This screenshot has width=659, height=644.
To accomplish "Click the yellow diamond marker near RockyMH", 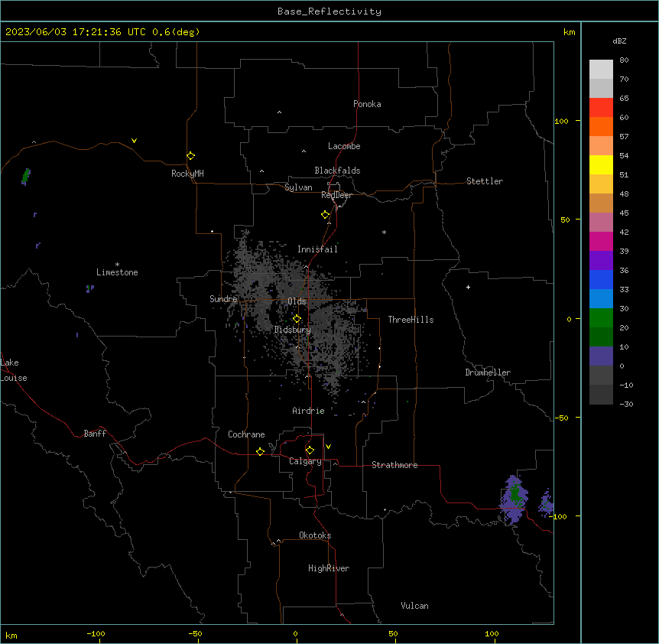I will tap(190, 155).
